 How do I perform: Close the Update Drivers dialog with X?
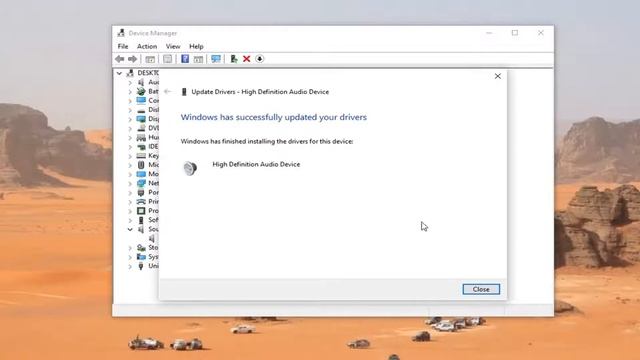pos(498,76)
